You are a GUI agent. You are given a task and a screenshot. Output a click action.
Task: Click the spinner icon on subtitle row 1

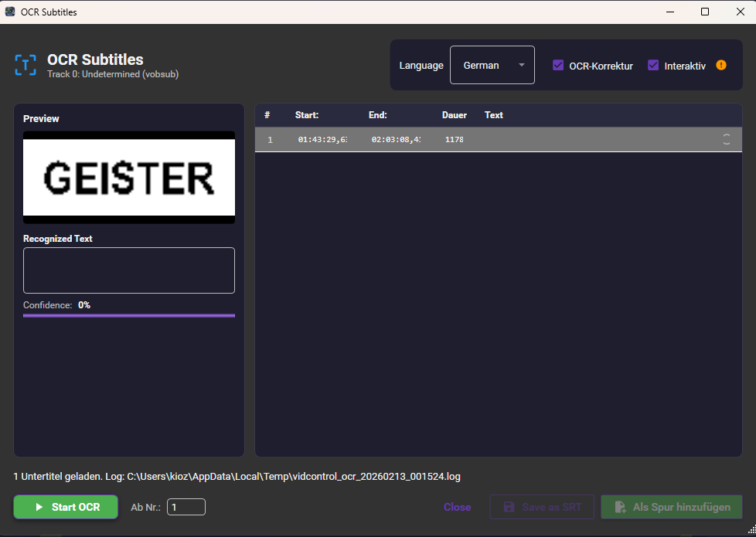726,140
